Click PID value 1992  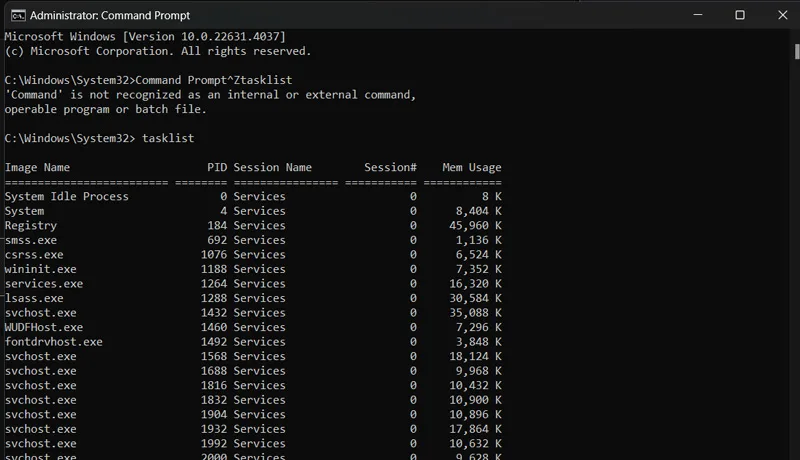pyautogui.click(x=214, y=444)
